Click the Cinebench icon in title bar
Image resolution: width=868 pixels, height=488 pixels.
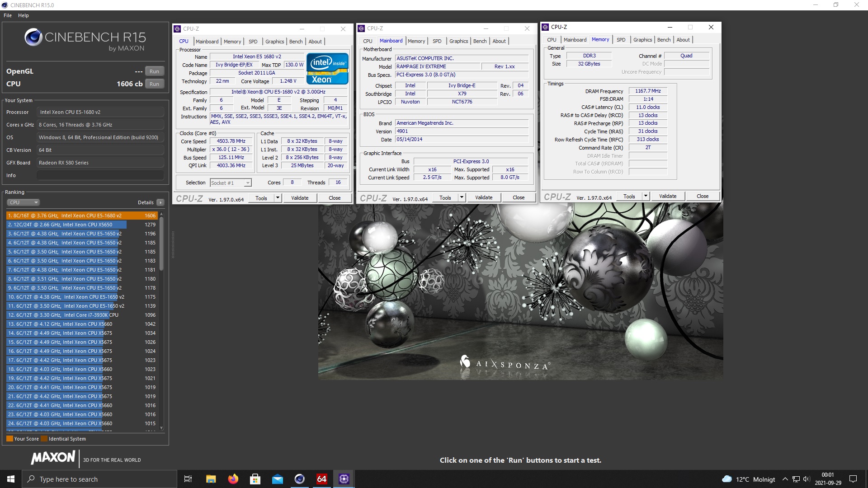coord(5,5)
